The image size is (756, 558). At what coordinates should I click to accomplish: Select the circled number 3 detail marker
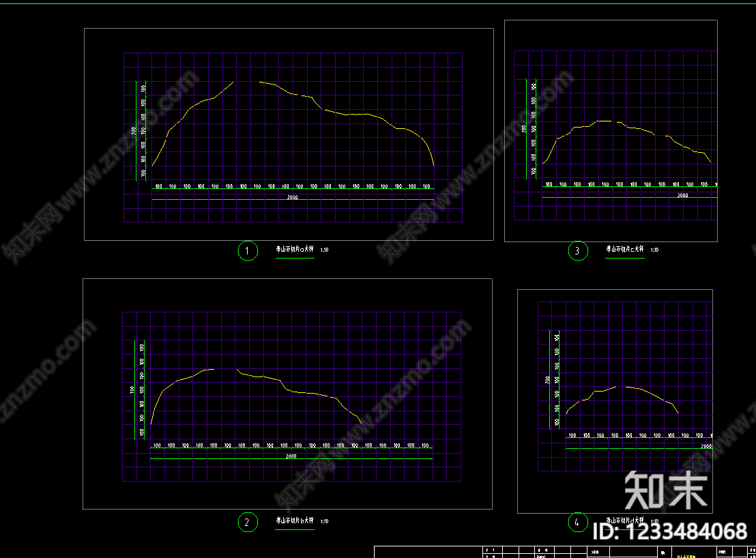[x=578, y=250]
